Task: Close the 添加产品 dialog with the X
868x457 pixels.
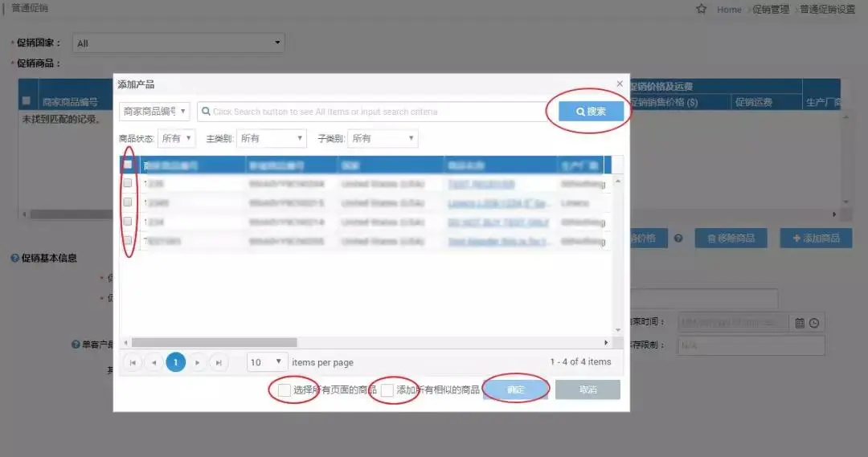Action: tap(620, 84)
